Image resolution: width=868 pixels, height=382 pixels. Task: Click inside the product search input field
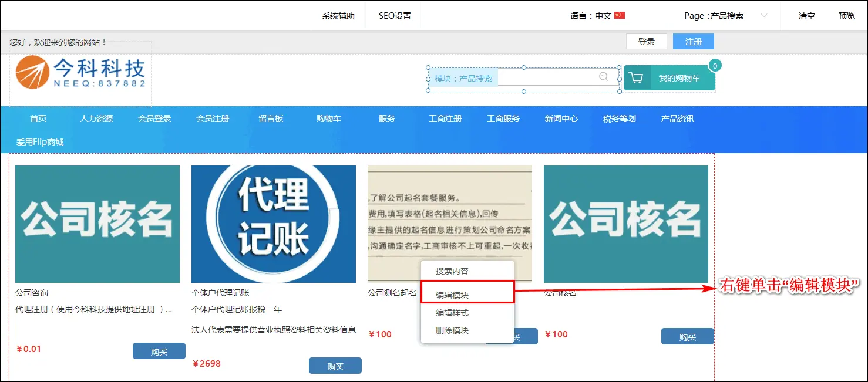pos(546,77)
